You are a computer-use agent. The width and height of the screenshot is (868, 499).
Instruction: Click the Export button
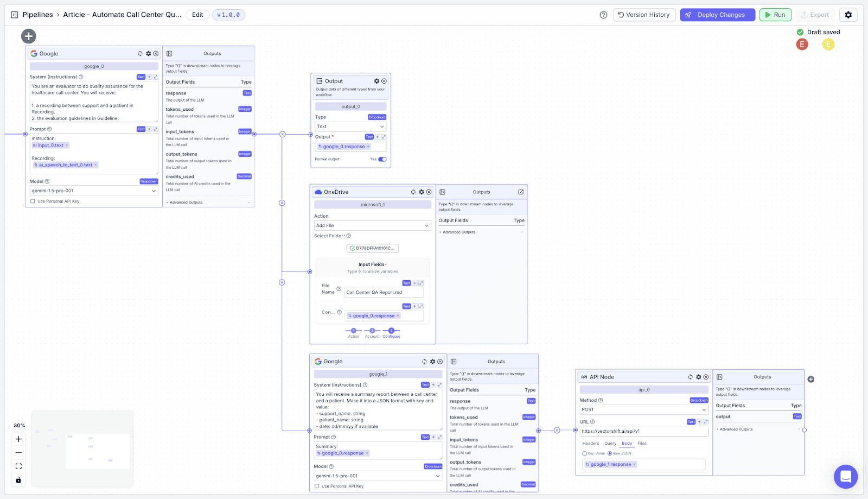pyautogui.click(x=815, y=15)
